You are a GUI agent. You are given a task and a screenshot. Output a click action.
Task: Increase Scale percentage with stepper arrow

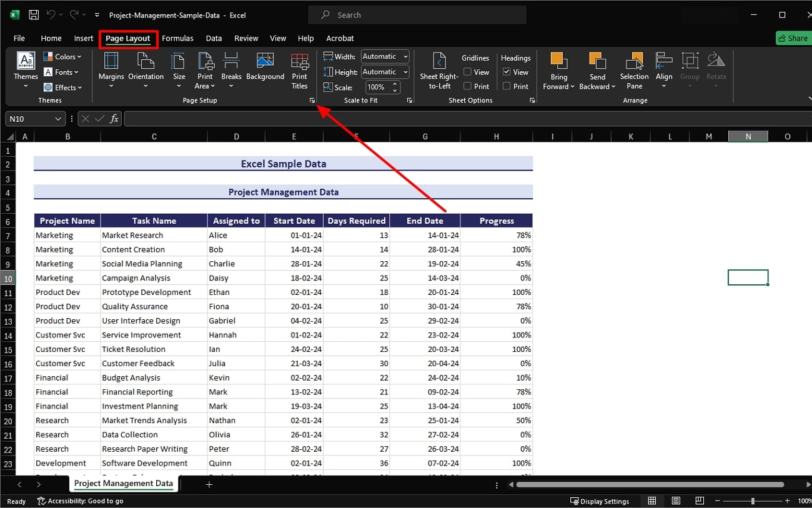point(395,84)
